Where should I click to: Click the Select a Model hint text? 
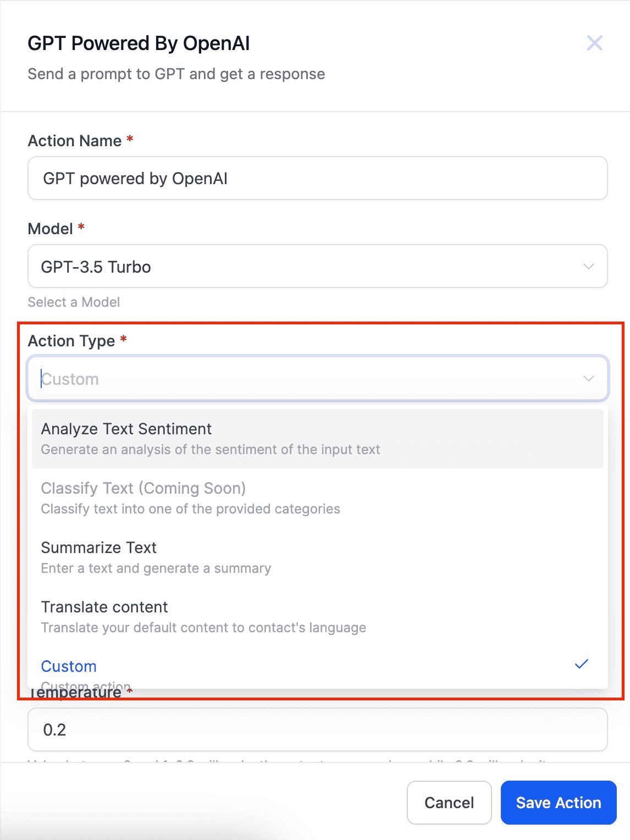tap(74, 302)
